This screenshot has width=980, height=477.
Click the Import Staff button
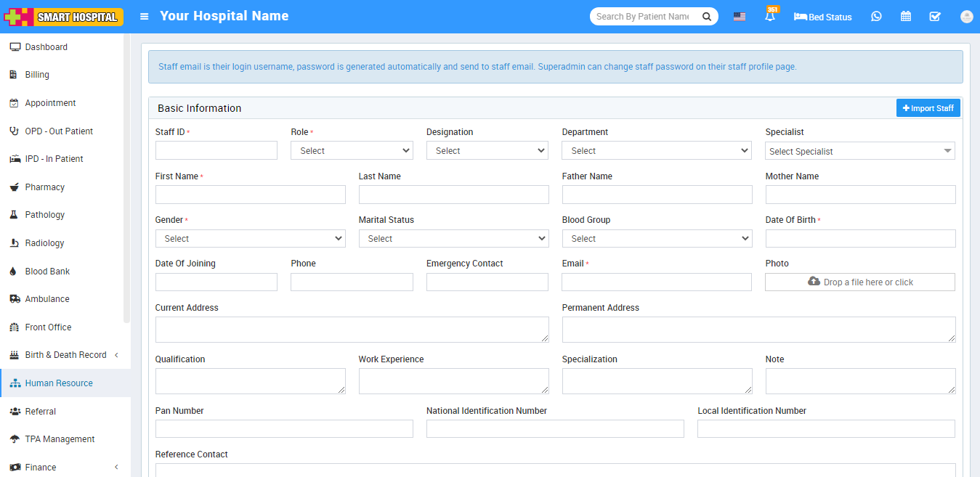(928, 108)
